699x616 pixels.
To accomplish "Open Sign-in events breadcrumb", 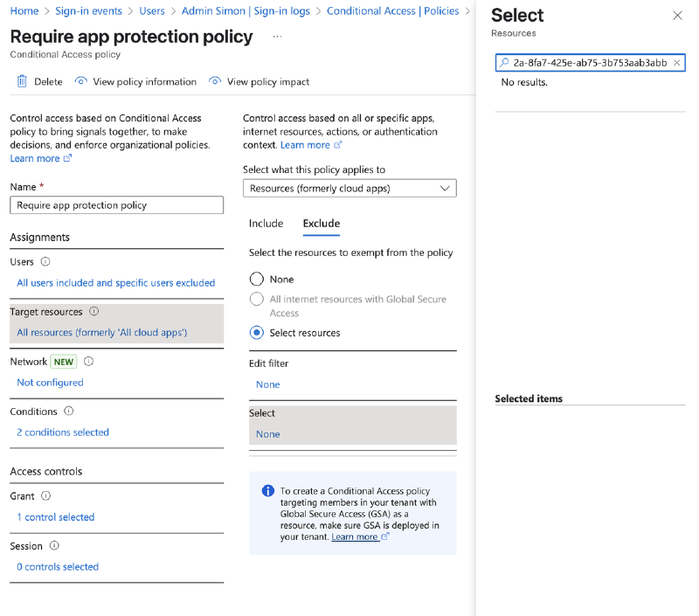I will pos(89,11).
